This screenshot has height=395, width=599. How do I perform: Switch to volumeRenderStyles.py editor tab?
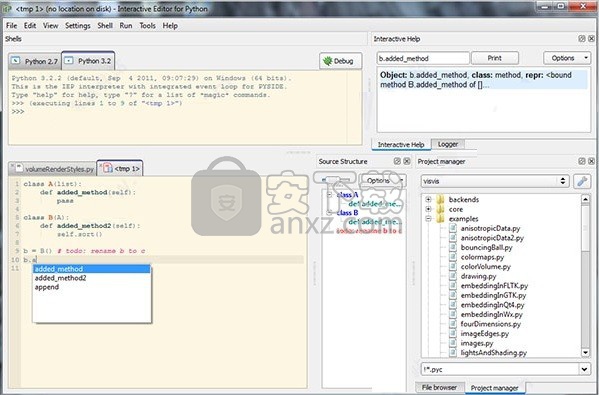52,168
